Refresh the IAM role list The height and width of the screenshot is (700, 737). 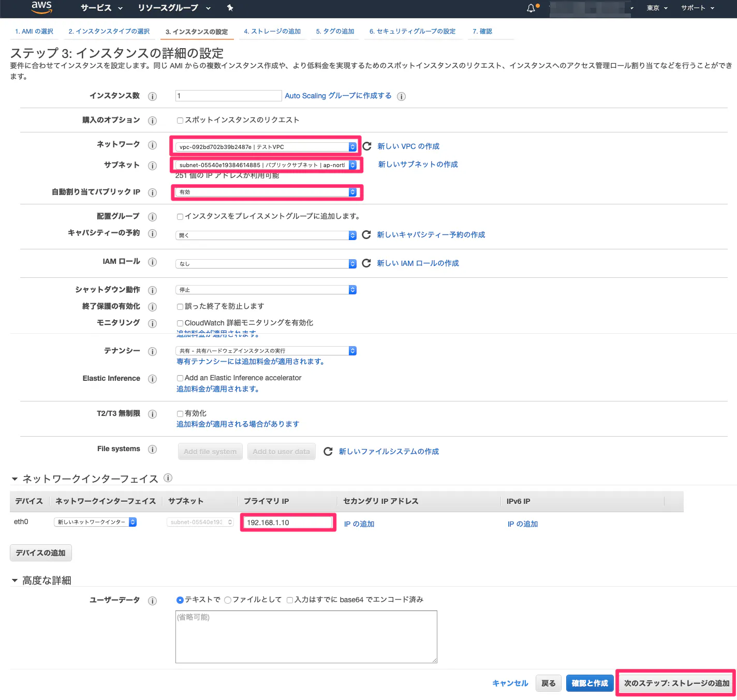366,263
